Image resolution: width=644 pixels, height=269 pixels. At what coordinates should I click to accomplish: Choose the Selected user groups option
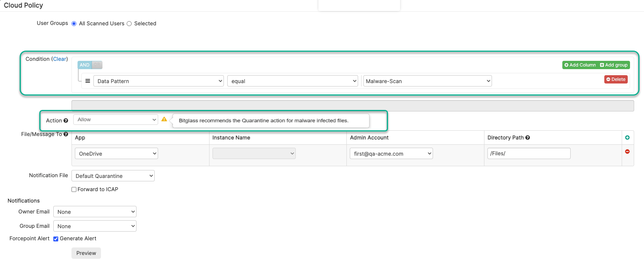pos(129,24)
